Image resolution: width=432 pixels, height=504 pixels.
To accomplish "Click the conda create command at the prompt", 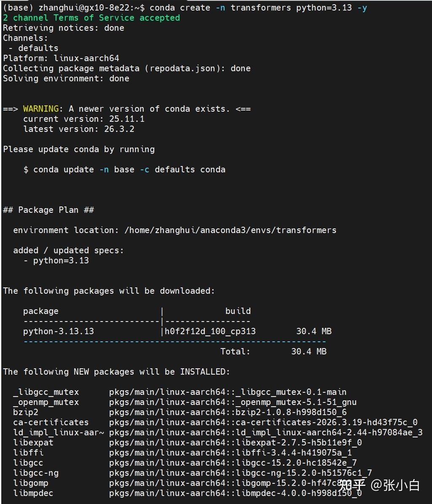I will click(258, 8).
